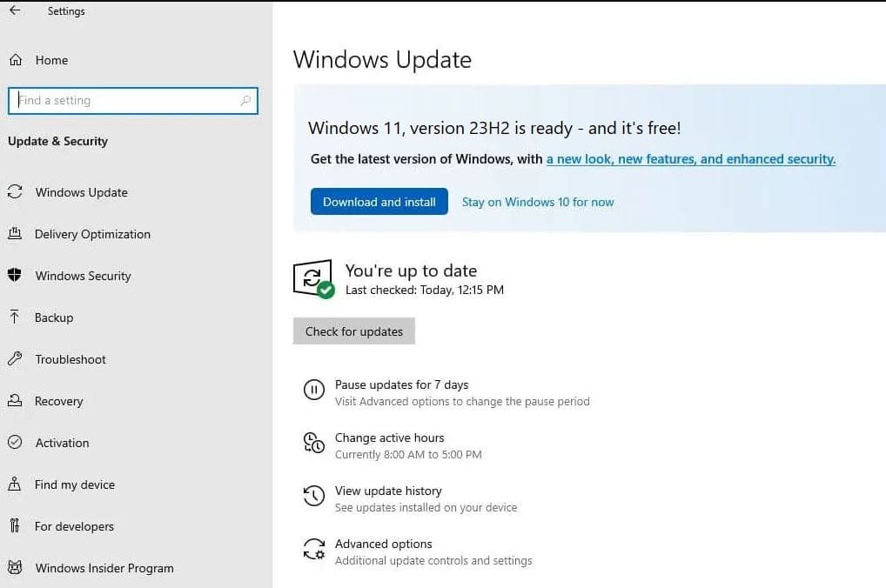This screenshot has width=886, height=588.
Task: Click "Currently 8:00 AM to 5:00 PM" text
Action: point(408,455)
